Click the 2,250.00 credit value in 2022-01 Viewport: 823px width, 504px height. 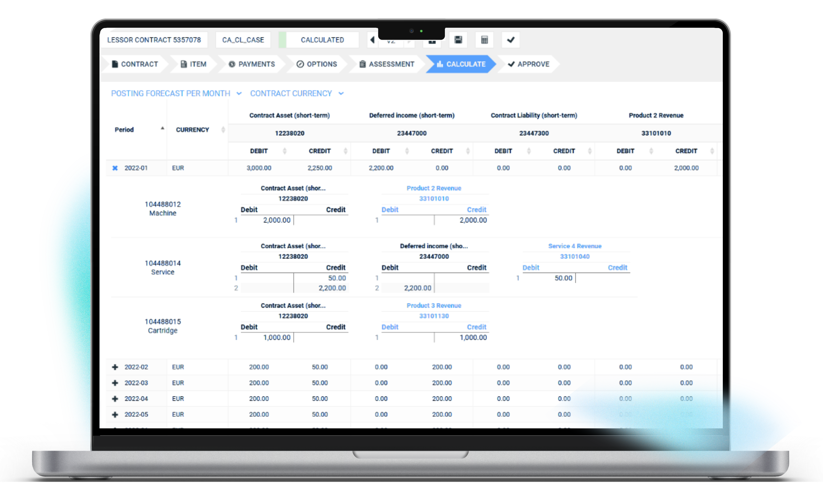320,168
